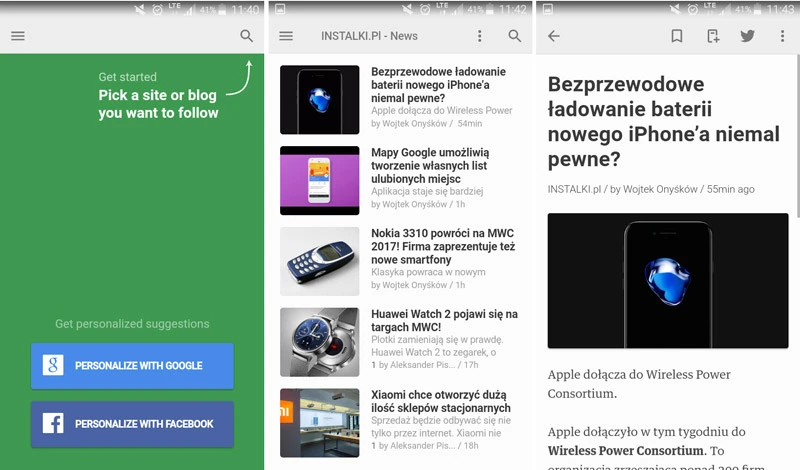
Task: Open overflow menu next to INSTALKI.PL News title
Action: pos(479,36)
